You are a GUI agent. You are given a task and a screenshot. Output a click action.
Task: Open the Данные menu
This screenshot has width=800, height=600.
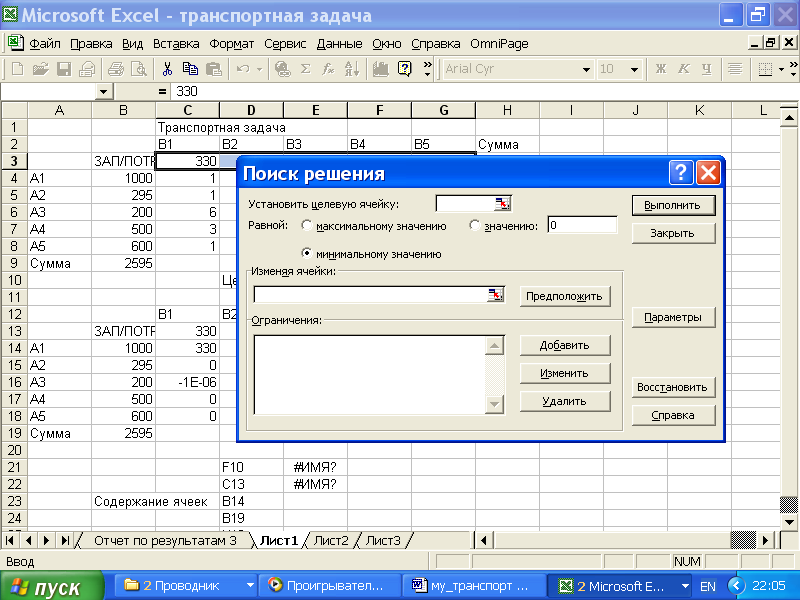[339, 44]
